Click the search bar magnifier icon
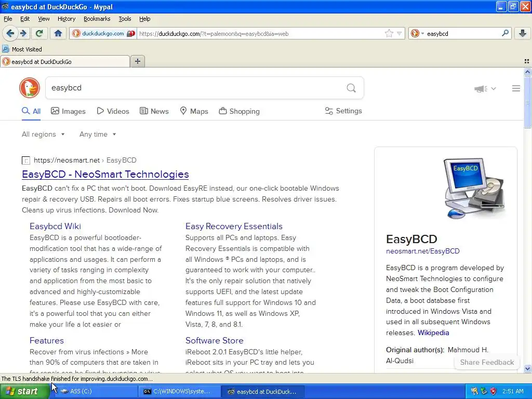532x399 pixels. click(x=505, y=33)
